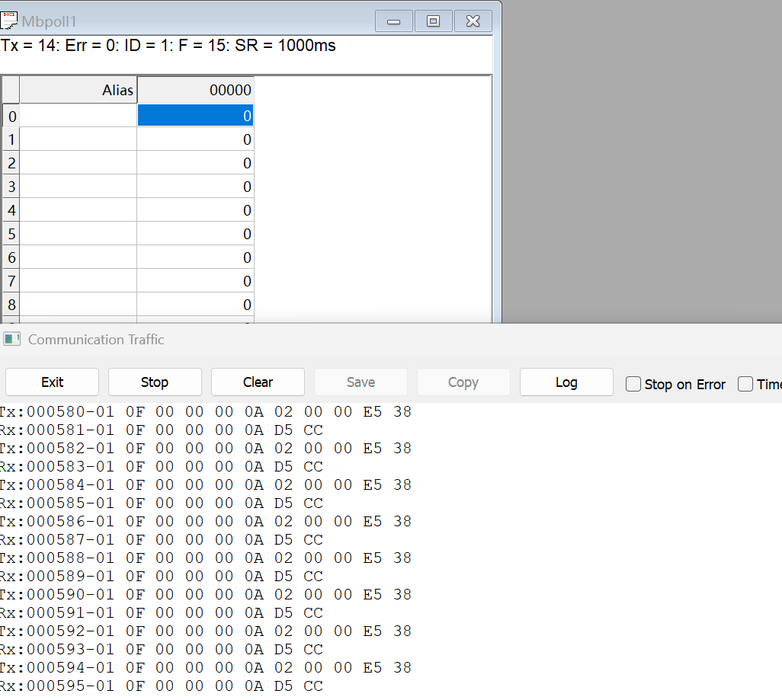Viewport: 782px width, 700px height.
Task: Select the register value cell in row 8
Action: click(195, 304)
